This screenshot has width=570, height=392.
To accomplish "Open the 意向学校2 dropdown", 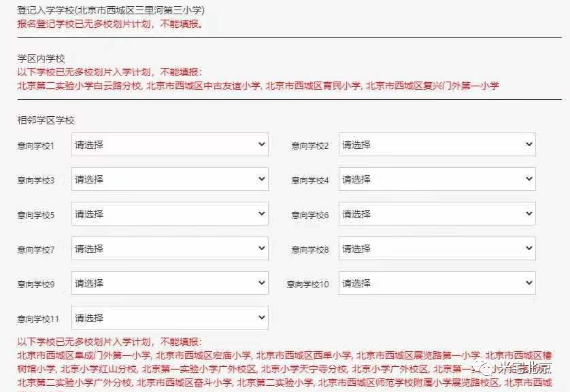I will (437, 145).
